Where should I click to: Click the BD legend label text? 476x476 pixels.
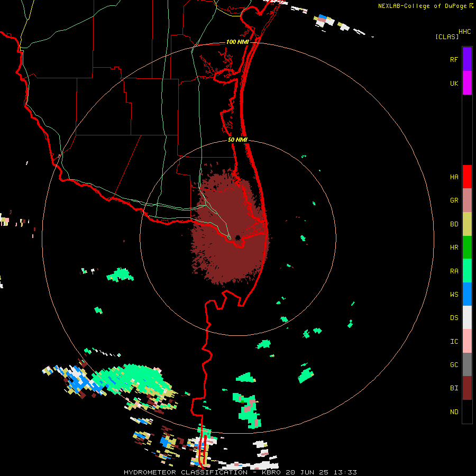point(454,224)
